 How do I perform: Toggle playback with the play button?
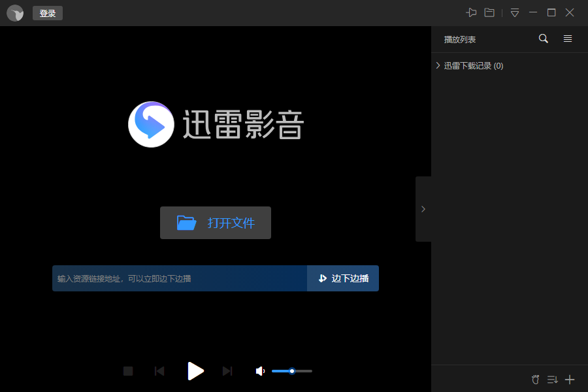point(195,370)
